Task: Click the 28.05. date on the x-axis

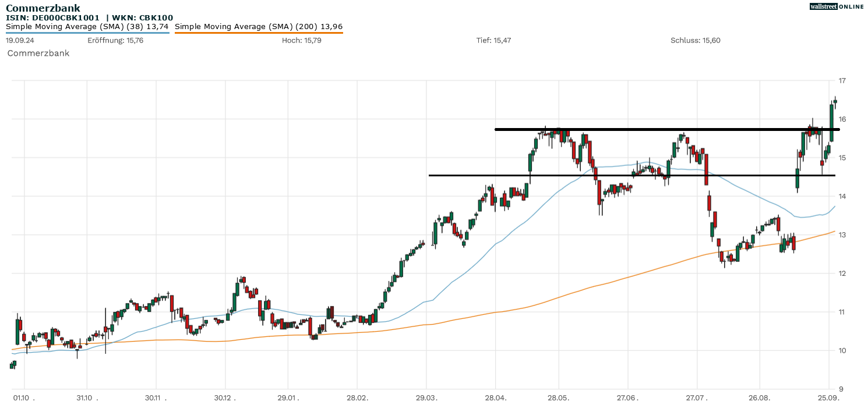Action: point(559,398)
